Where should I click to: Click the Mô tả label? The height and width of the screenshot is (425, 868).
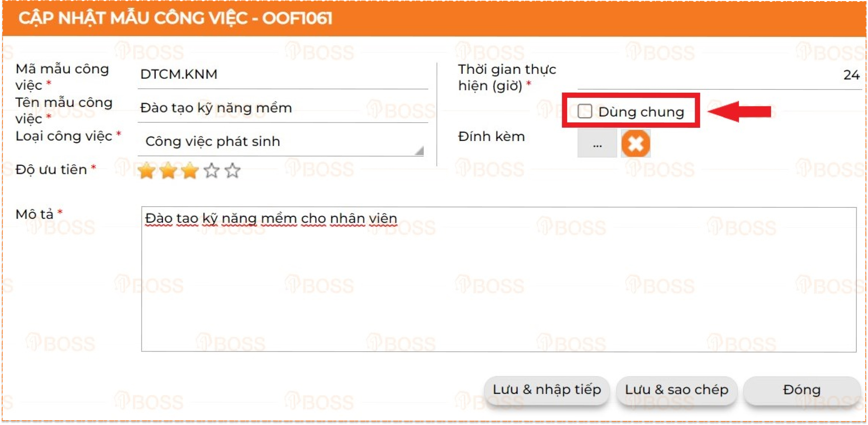point(35,214)
